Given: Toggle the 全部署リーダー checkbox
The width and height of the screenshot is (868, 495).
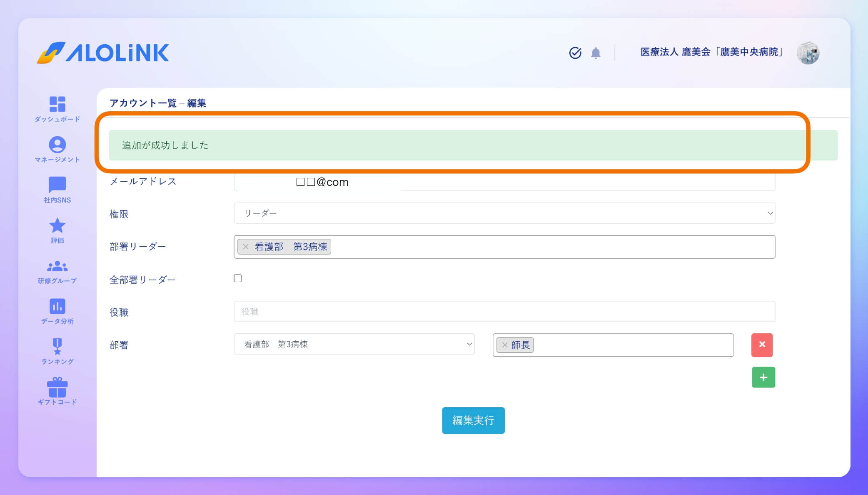Looking at the screenshot, I should (238, 278).
